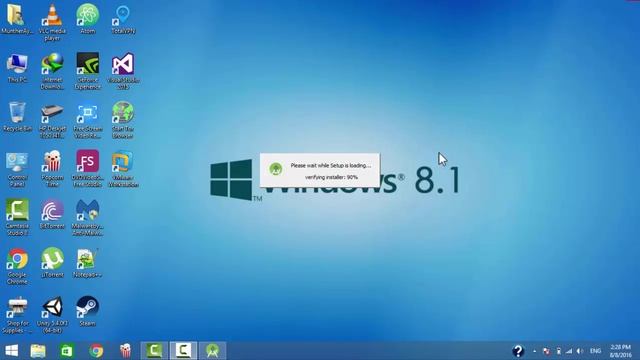The width and height of the screenshot is (640, 360).
Task: Open File Explorer from the taskbar
Action: point(38,351)
